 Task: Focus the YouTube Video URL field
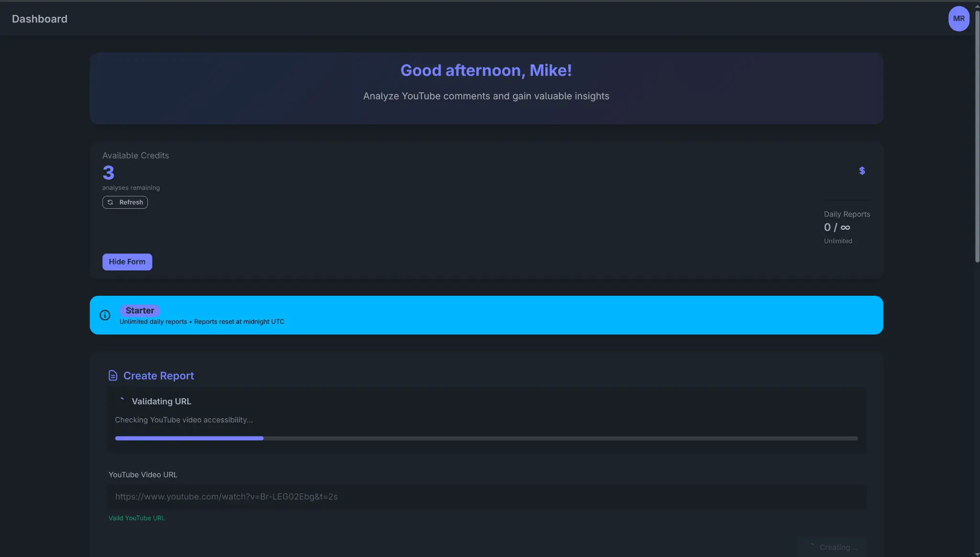pos(487,497)
